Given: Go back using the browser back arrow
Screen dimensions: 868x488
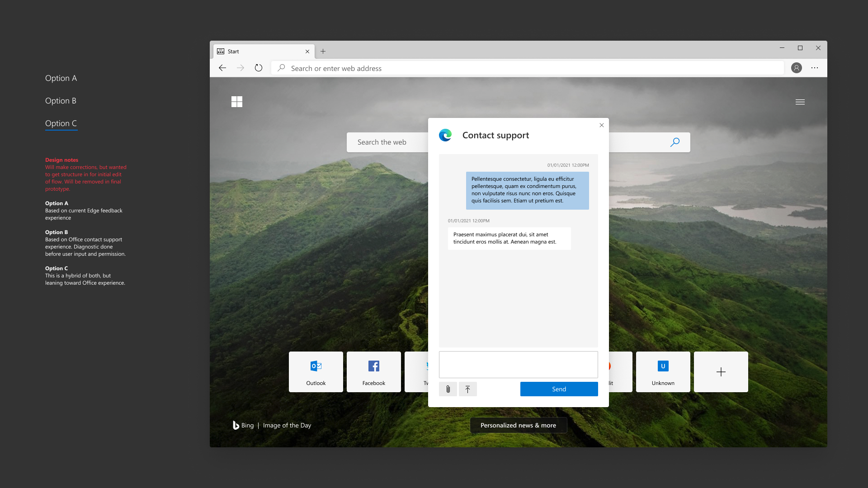Looking at the screenshot, I should pyautogui.click(x=222, y=68).
